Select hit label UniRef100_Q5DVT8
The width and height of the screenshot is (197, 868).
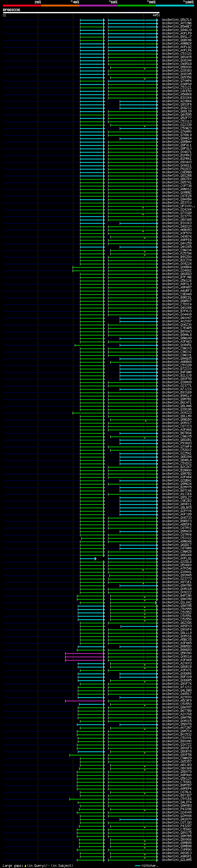(x=176, y=724)
